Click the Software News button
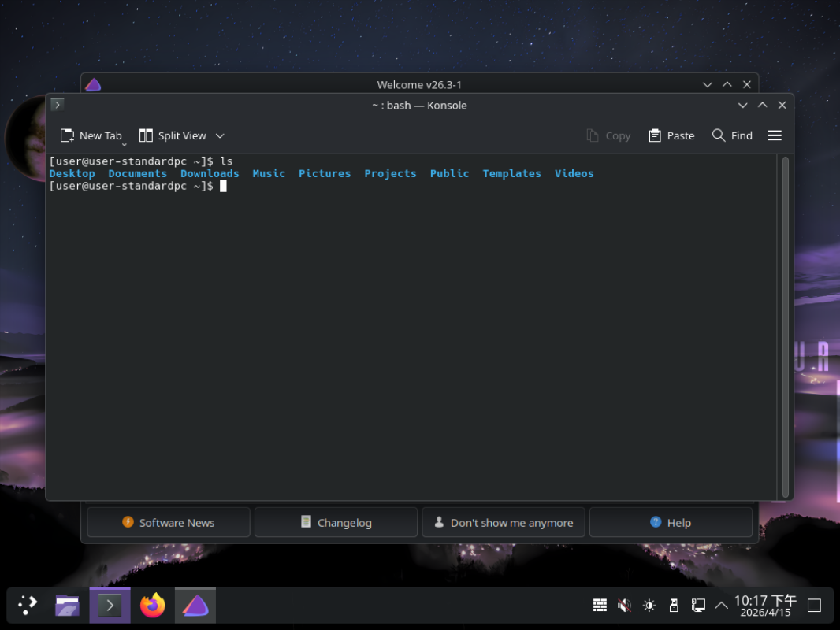Image resolution: width=840 pixels, height=630 pixels. coord(168,522)
